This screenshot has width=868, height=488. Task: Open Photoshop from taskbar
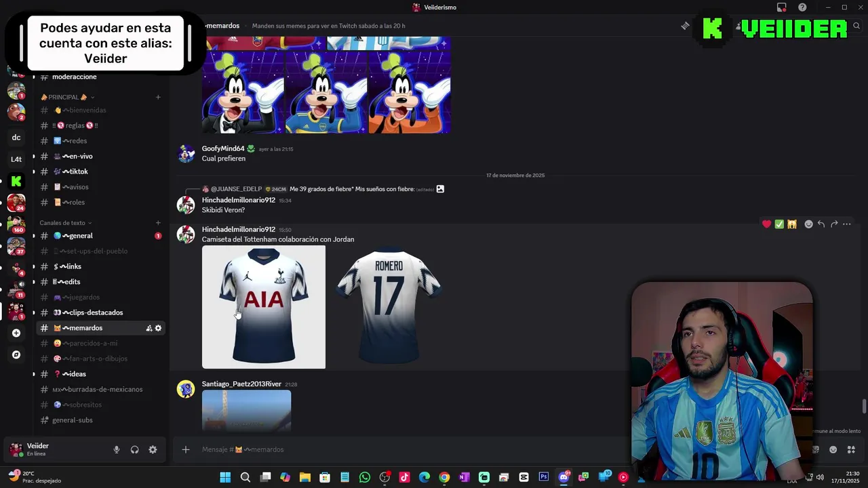[x=544, y=477]
